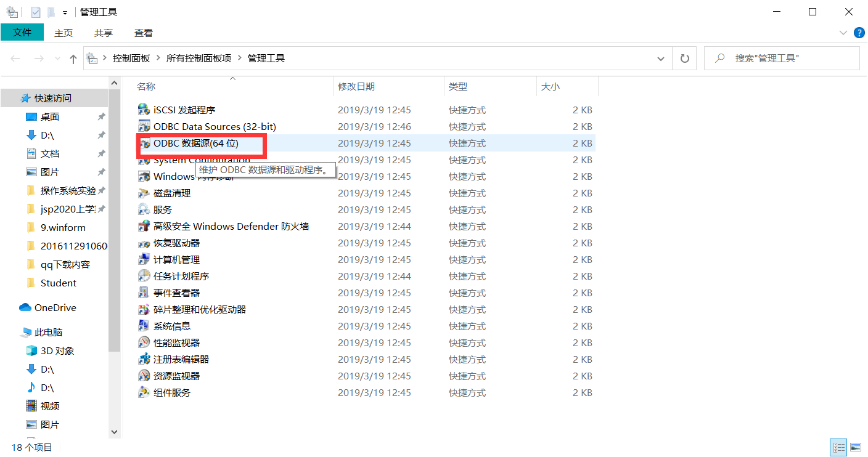
Task: Open qq下载内容 folder in quick access
Action: 65,264
